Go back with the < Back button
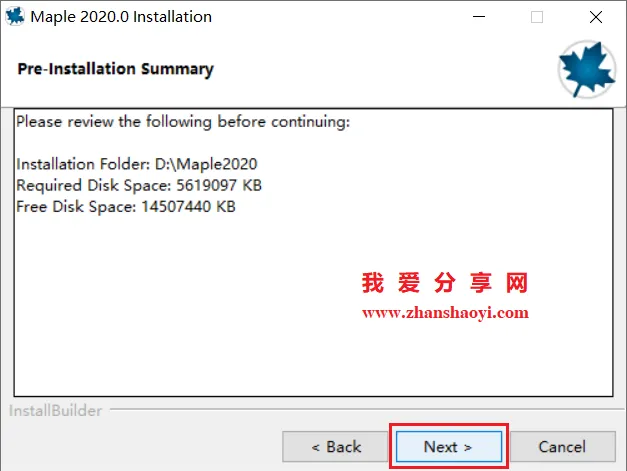 (335, 446)
